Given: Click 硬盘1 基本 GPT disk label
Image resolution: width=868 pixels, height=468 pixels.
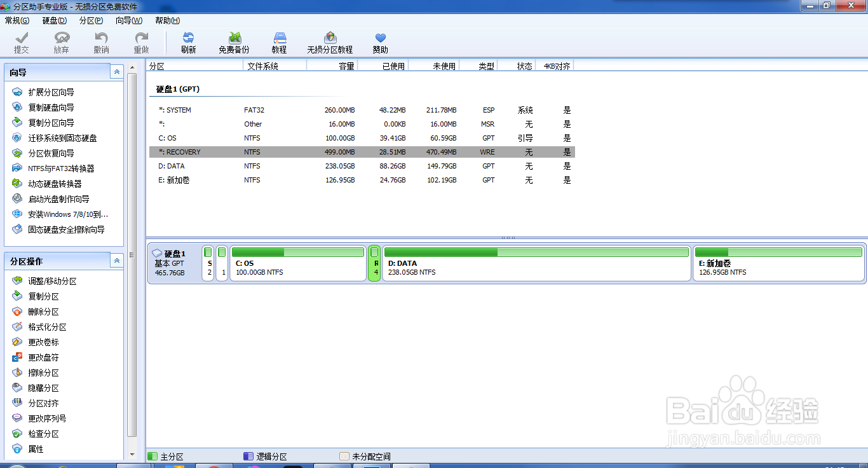Looking at the screenshot, I should coord(174,263).
